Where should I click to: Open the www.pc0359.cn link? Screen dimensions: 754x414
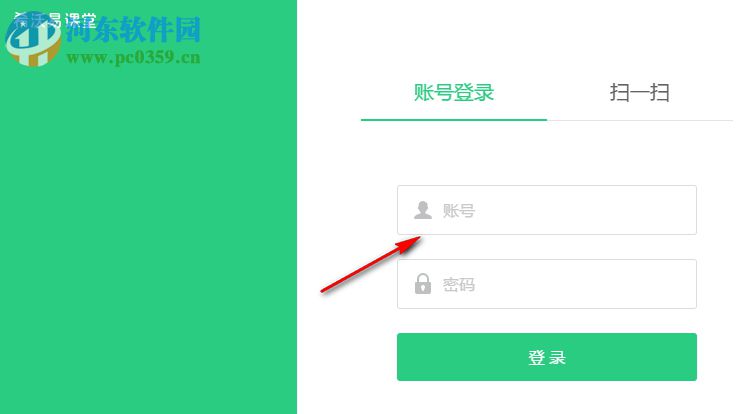coord(133,58)
